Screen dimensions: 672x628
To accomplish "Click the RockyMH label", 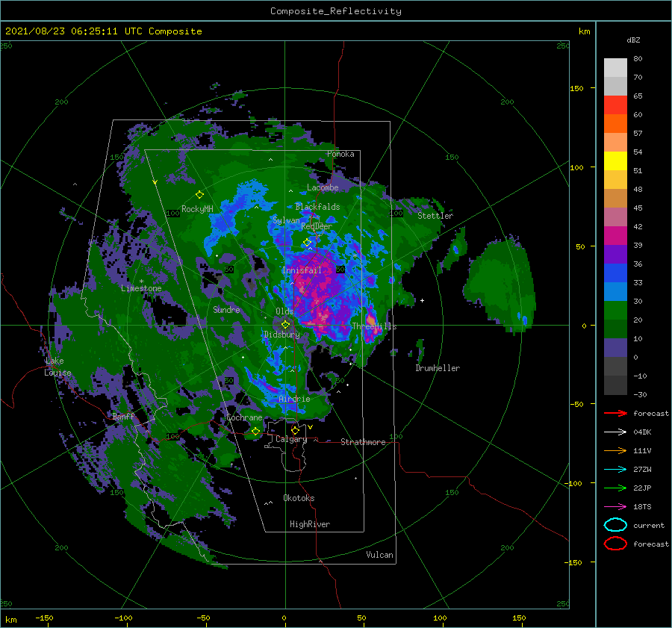I will click(197, 209).
